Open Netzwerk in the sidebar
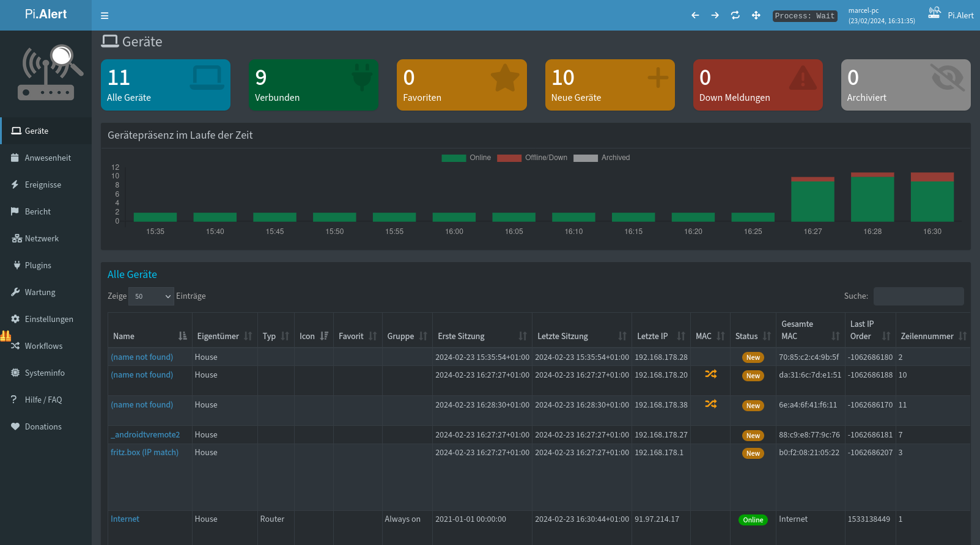The height and width of the screenshot is (545, 980). coord(46,238)
